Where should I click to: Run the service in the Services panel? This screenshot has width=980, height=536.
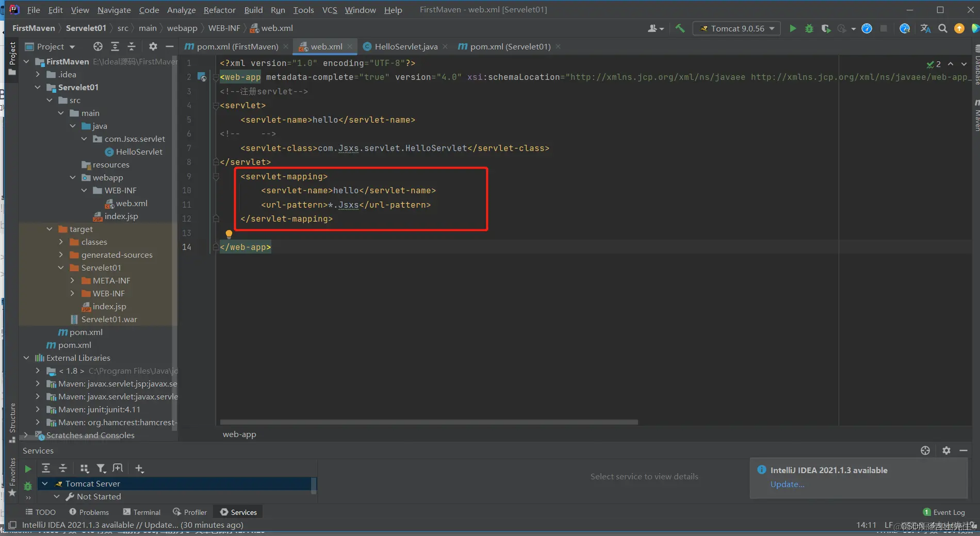(x=28, y=468)
